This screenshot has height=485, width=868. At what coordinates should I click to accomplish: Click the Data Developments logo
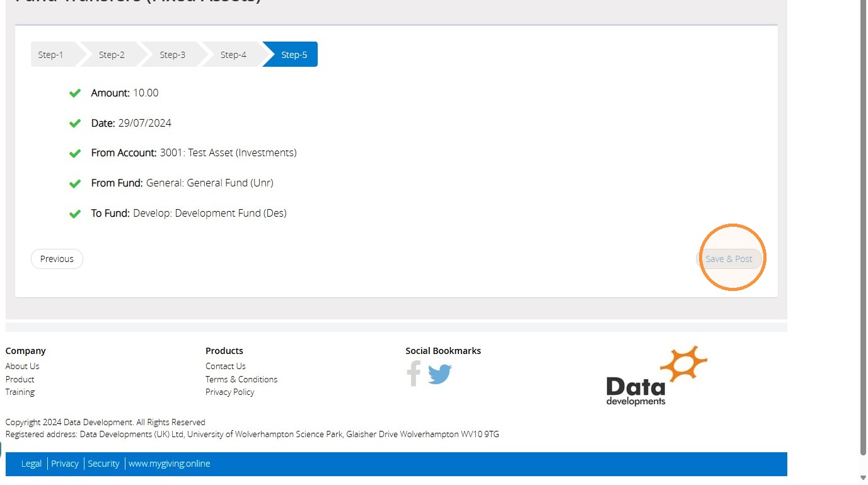point(656,375)
